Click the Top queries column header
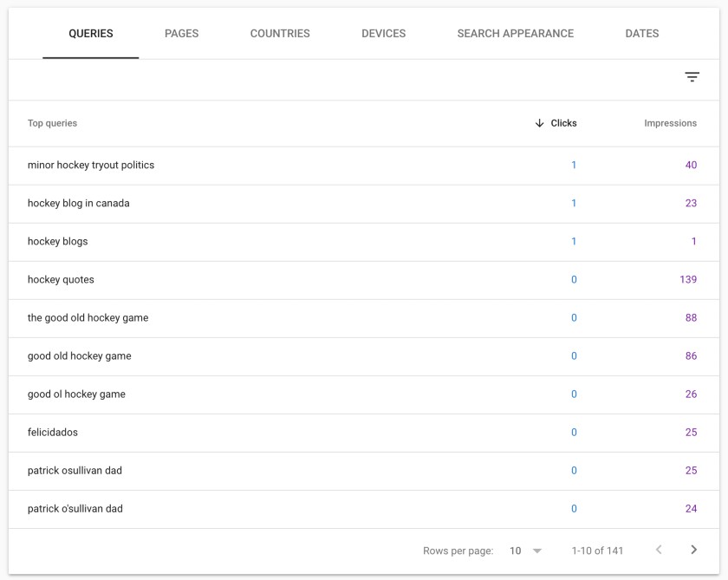 (52, 123)
